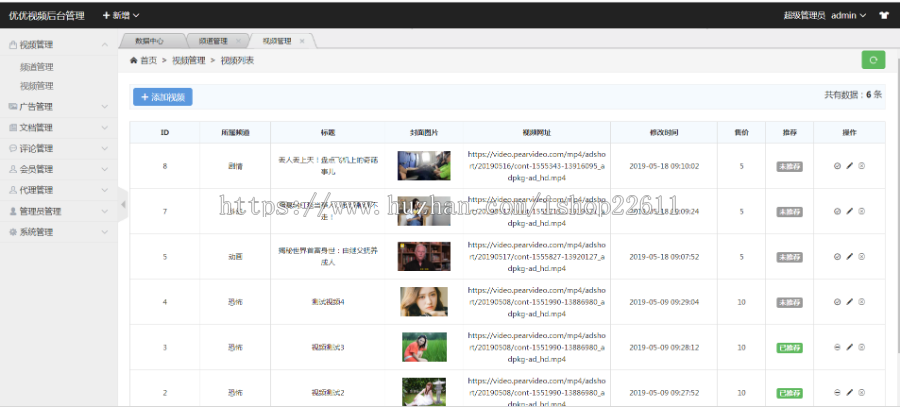Screen dimensions: 900x407
Task: Click the 已推荐 badge in row ID 2
Action: click(x=789, y=393)
